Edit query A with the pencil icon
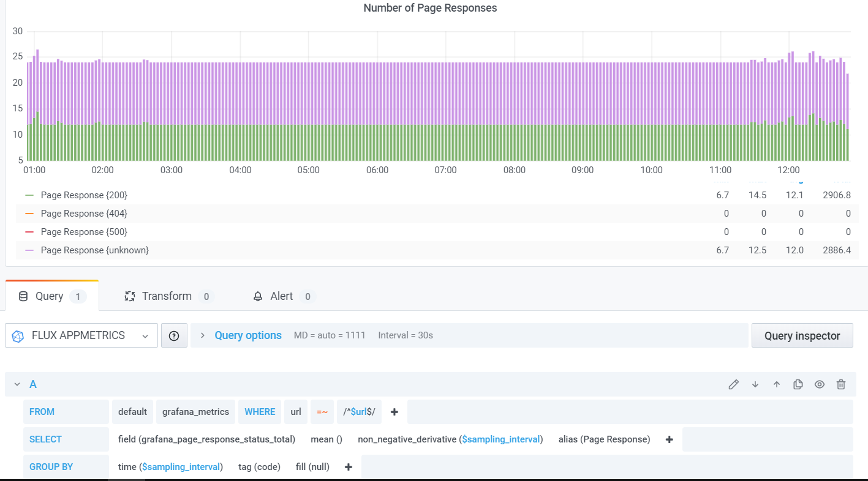Viewport: 868px width, 481px height. pos(733,384)
